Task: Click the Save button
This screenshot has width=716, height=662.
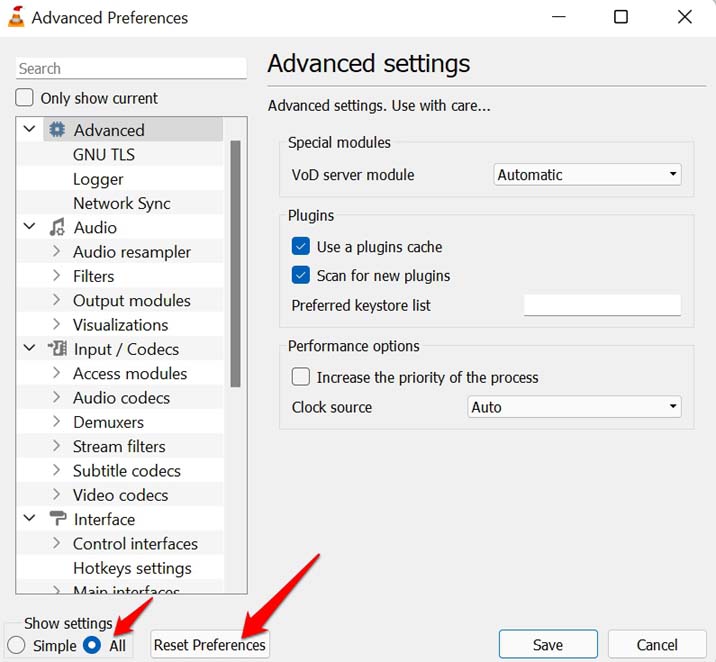Action: pyautogui.click(x=548, y=645)
